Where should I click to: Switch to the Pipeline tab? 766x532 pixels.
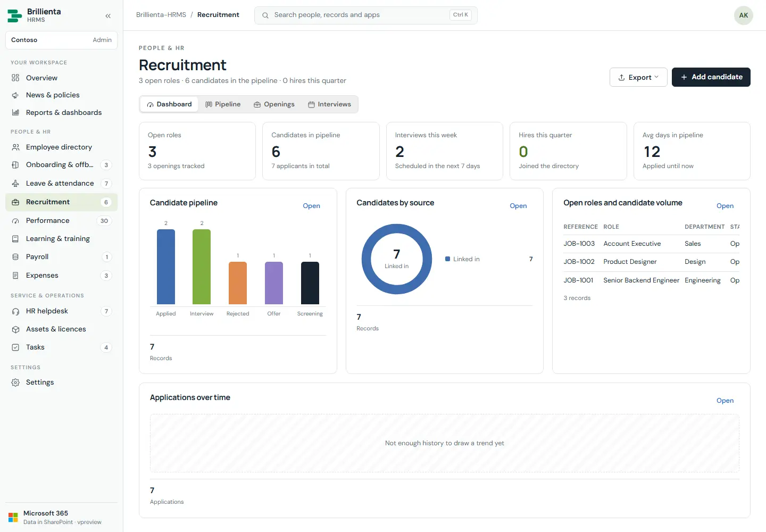(x=223, y=104)
